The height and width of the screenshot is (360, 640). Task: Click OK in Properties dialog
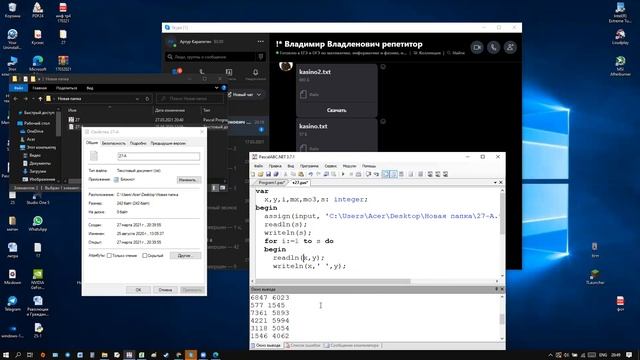coord(138,290)
